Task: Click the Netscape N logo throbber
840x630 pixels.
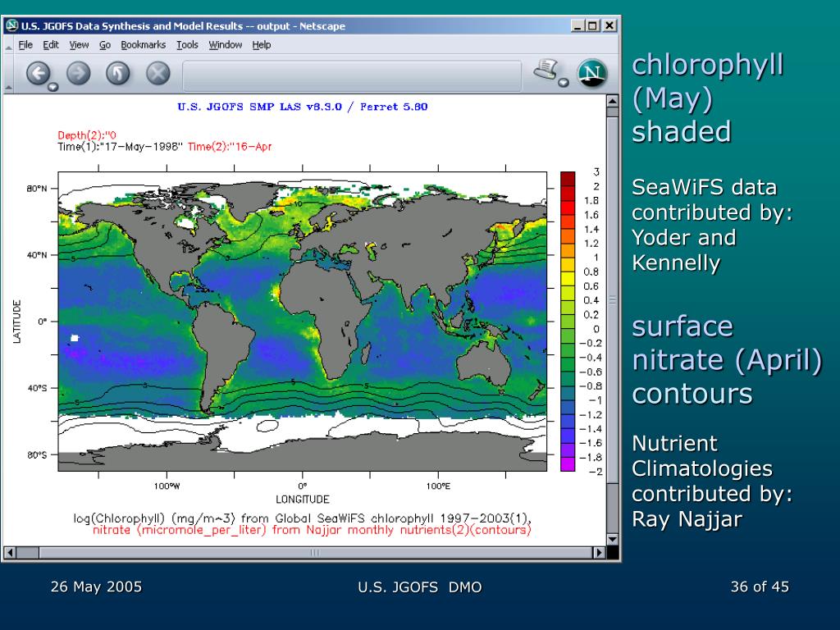Action: tap(592, 73)
